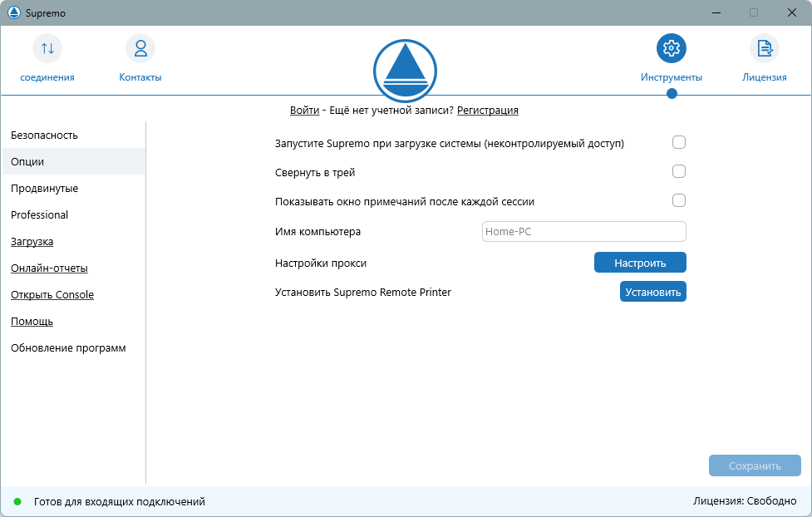Enable Supremo start at system boot checkbox

point(679,142)
